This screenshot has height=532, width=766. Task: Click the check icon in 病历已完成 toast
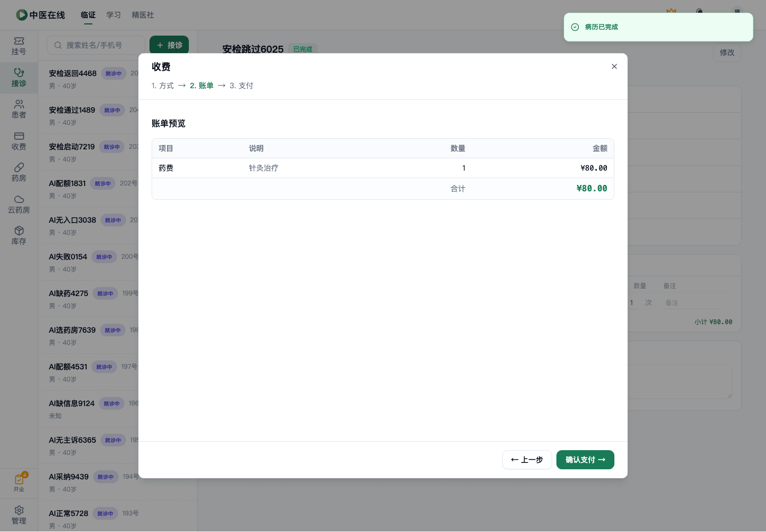click(575, 27)
